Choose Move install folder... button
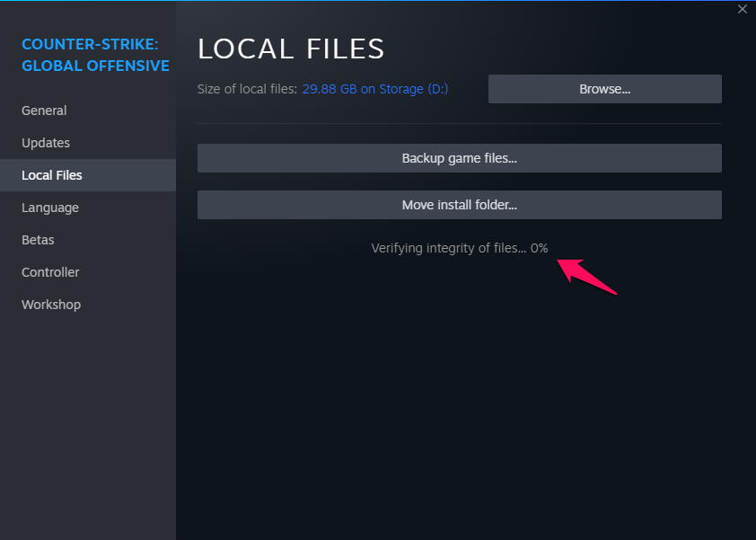Viewport: 756px width, 540px height. coord(460,205)
